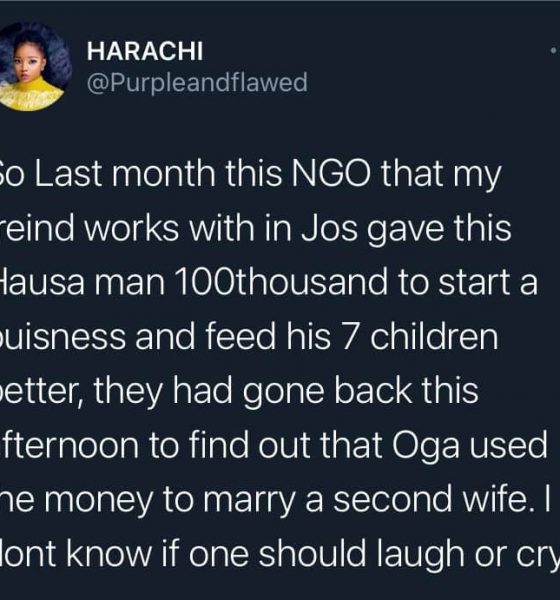This screenshot has height=600, width=560.
Task: Click the misspelled word buisness
Action: [x=62, y=337]
